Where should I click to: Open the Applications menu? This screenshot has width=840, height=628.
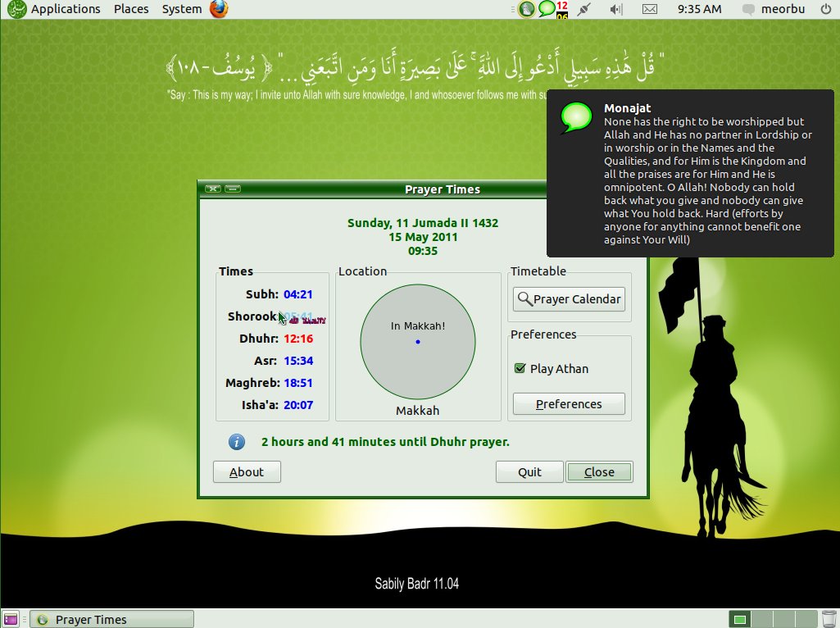click(x=64, y=9)
